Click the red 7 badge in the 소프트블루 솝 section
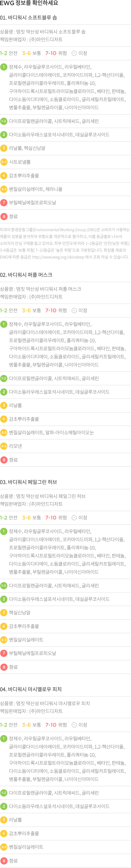Screen dimensions: 131x868 [x=4, y=203]
